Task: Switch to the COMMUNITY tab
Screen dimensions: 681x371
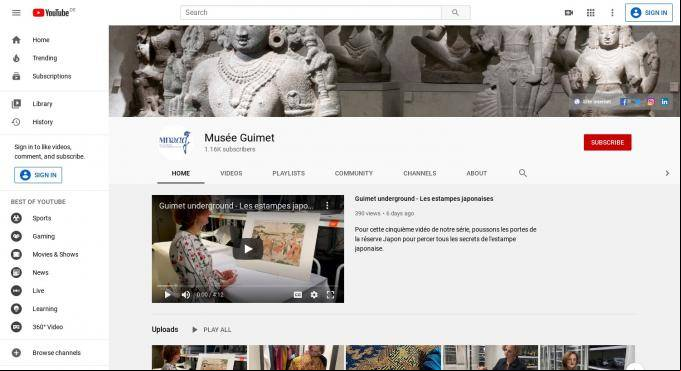Action: tap(354, 173)
